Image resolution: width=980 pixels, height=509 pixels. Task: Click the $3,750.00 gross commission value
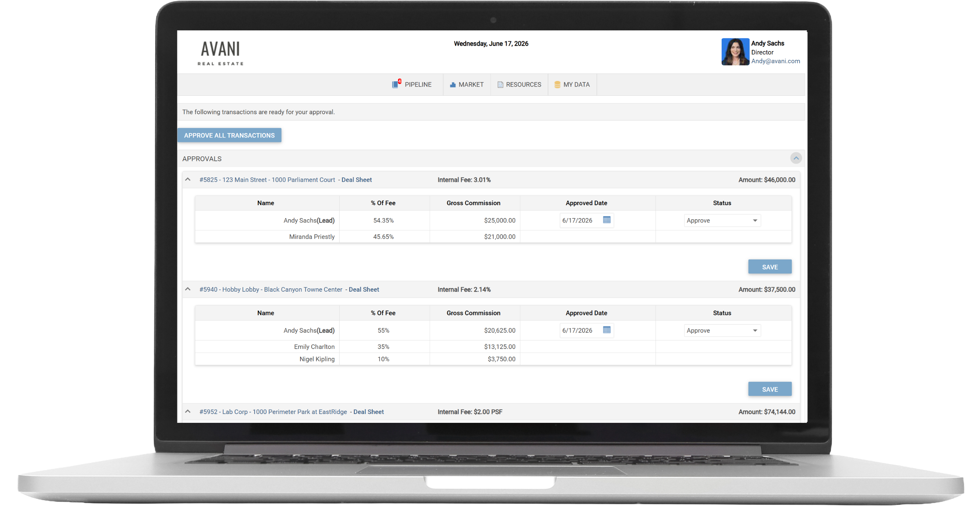501,359
